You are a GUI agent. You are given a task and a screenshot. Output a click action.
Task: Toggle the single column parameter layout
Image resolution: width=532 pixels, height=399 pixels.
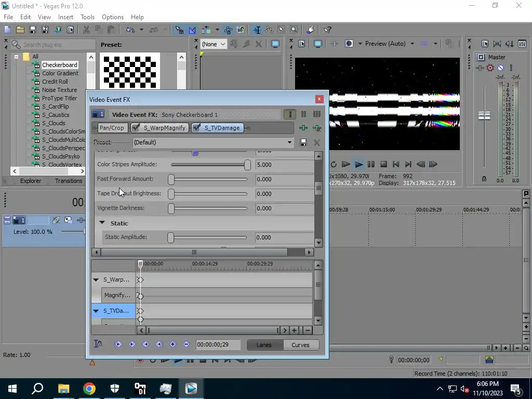(x=290, y=114)
